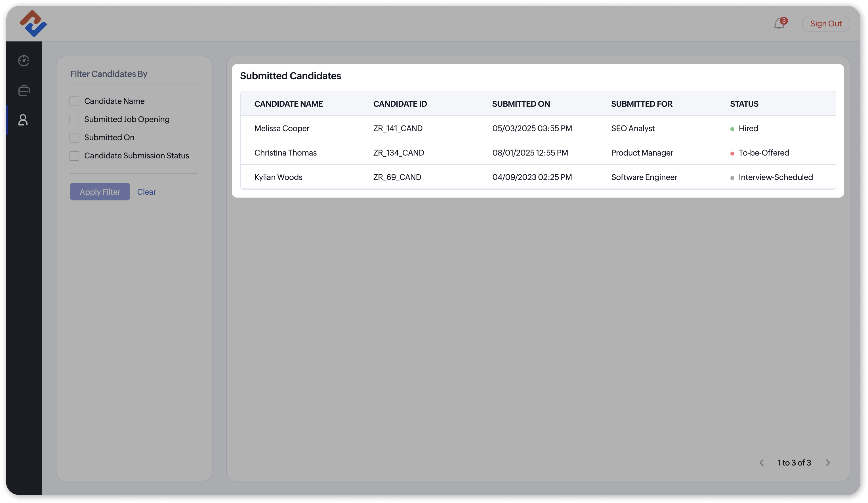Sort by Candidate Name column header
This screenshot has height=503, width=868.
tap(288, 104)
